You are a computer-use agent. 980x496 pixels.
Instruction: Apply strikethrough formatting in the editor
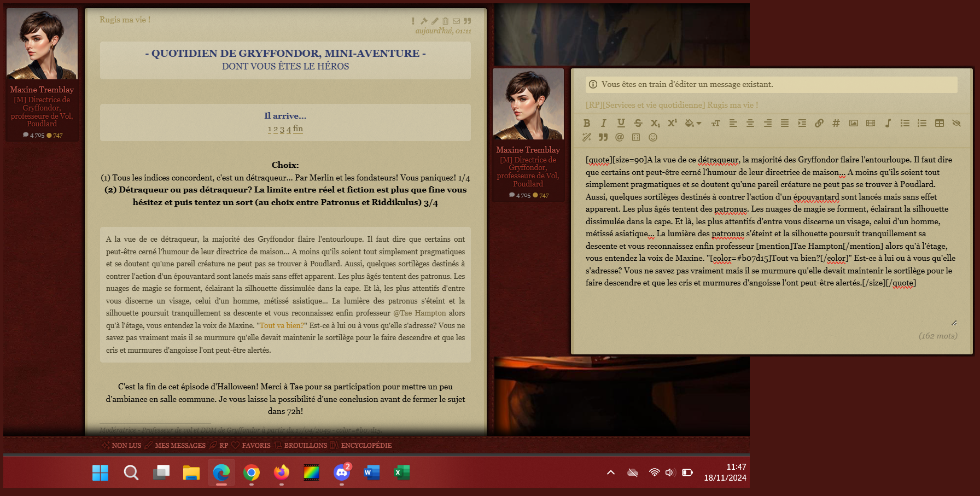[x=638, y=123]
